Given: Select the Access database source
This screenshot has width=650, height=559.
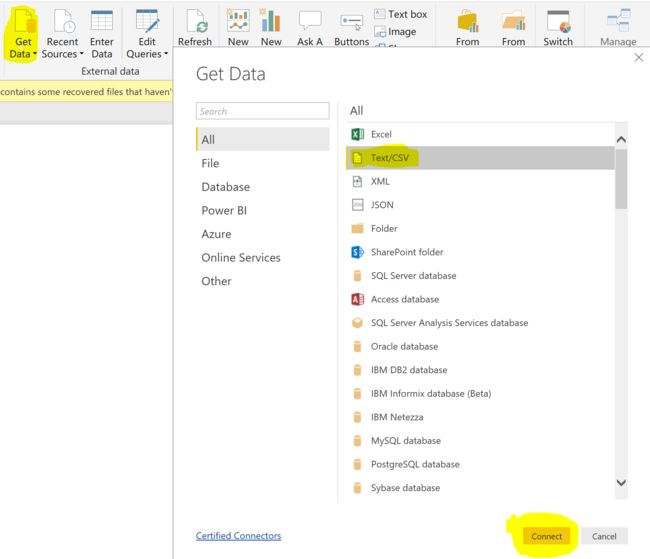Looking at the screenshot, I should click(x=480, y=299).
